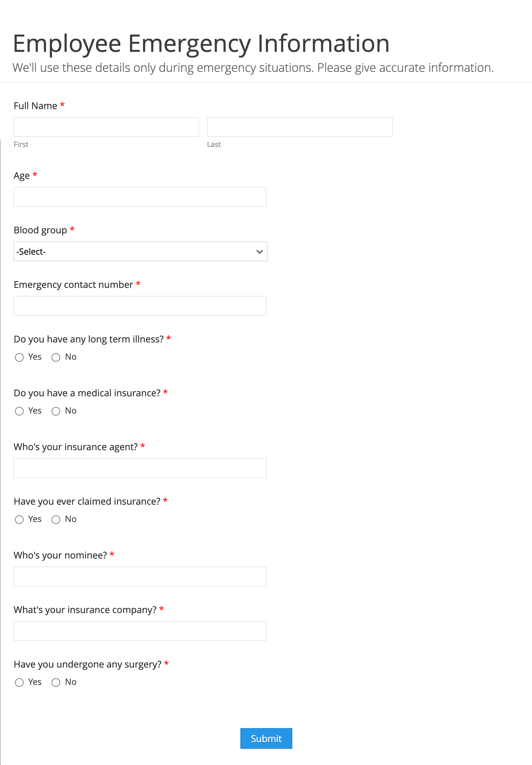Image resolution: width=532 pixels, height=765 pixels.
Task: Select Yes for long term illness
Action: [19, 357]
